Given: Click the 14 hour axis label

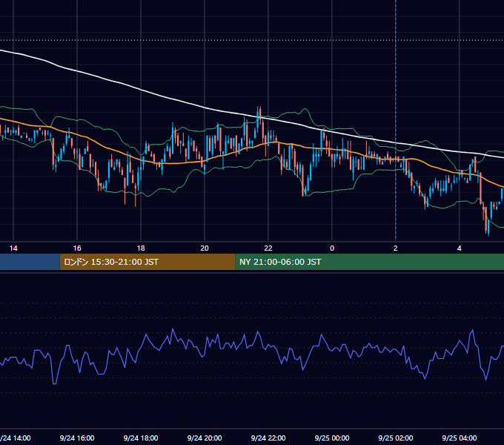Looking at the screenshot, I should click(13, 248).
